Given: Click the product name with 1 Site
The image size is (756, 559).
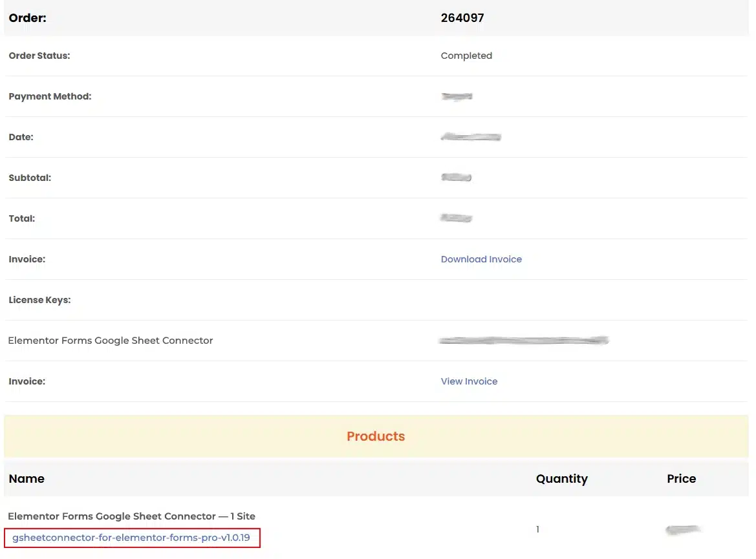Looking at the screenshot, I should click(131, 516).
